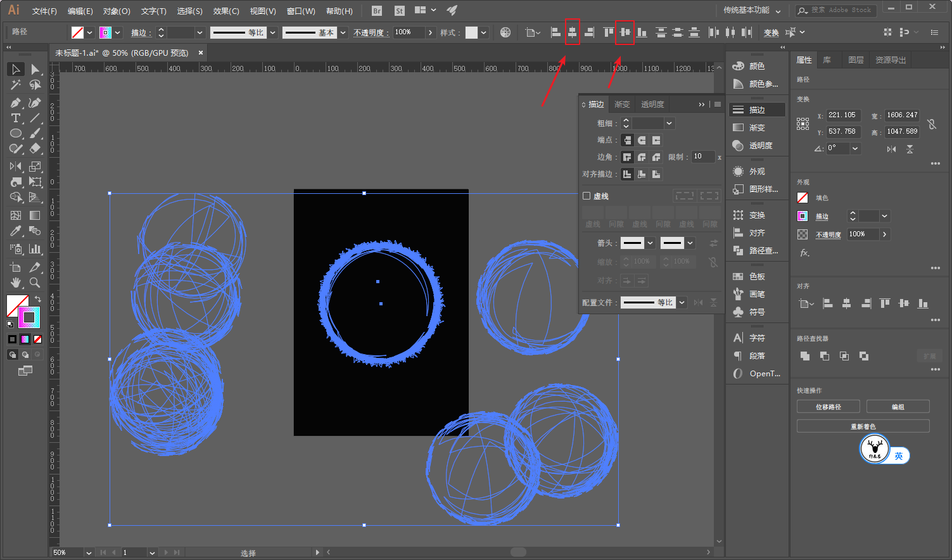Click the 重新着色 button
Viewport: 952px width, 560px height.
863,426
